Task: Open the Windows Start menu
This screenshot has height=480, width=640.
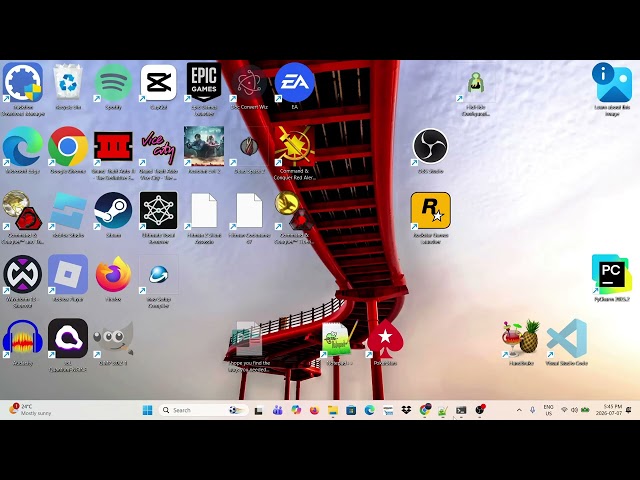Action: coord(147,410)
